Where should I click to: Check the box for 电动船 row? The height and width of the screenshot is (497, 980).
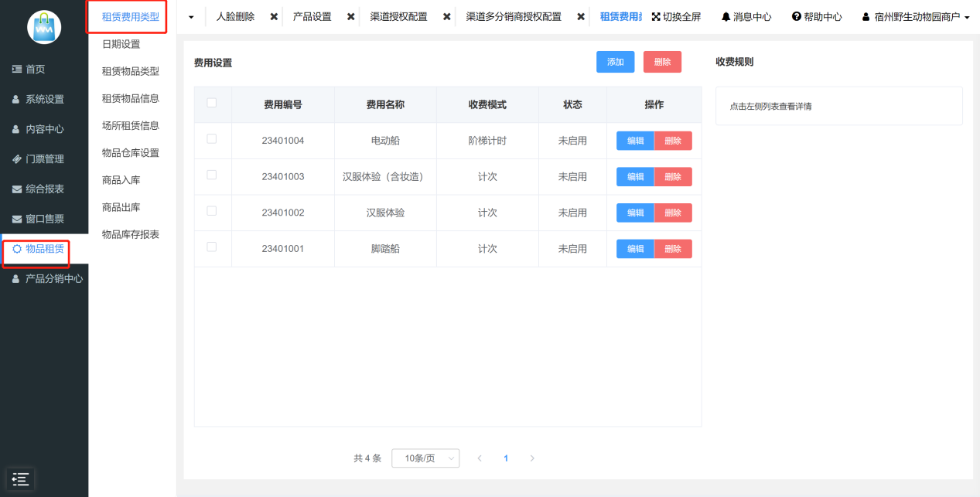tap(212, 139)
